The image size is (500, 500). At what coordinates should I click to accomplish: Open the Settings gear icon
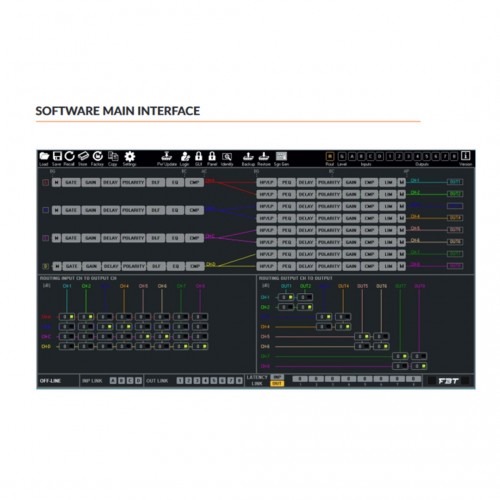click(x=130, y=156)
